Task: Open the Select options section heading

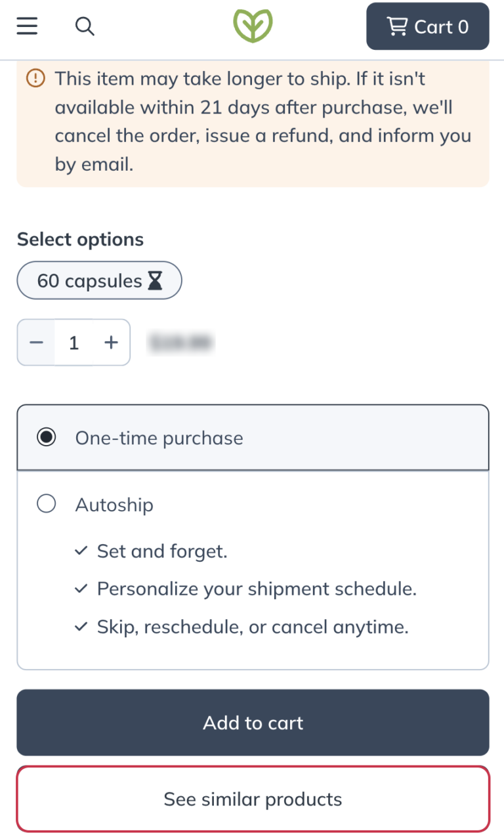Action: 79,239
